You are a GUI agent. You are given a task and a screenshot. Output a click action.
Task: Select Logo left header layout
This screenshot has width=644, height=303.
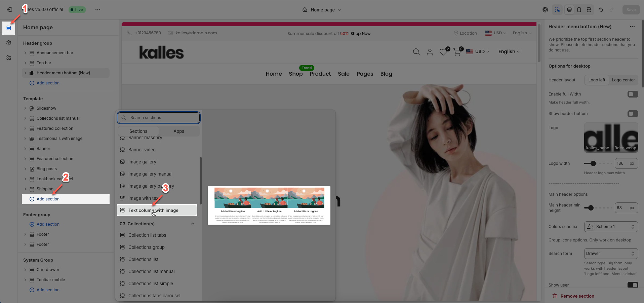pos(597,80)
